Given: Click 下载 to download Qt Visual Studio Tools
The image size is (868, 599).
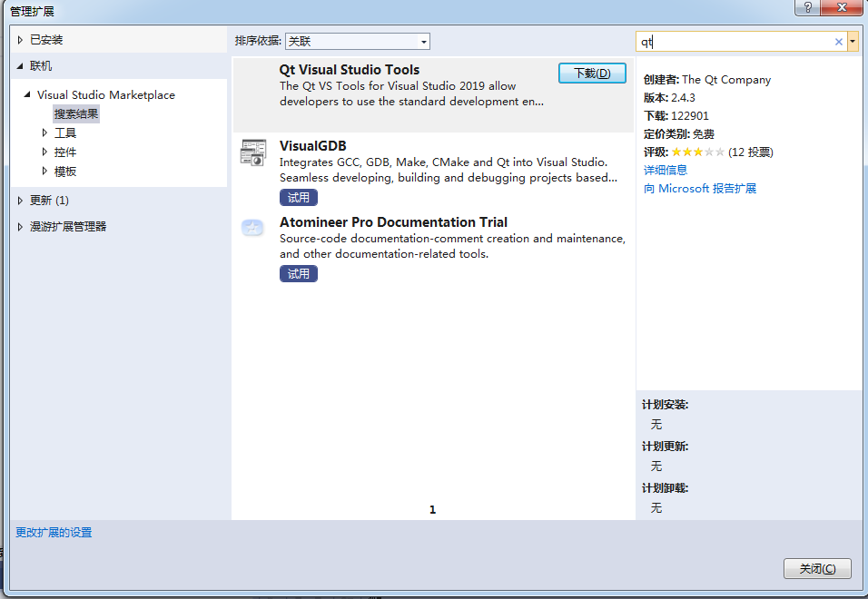Looking at the screenshot, I should [x=592, y=74].
